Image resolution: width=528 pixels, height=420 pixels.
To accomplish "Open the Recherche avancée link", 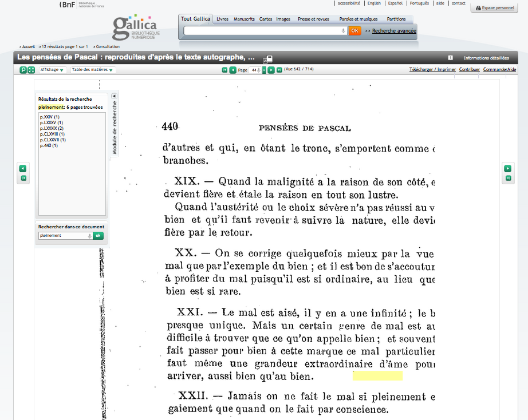I will click(x=394, y=31).
